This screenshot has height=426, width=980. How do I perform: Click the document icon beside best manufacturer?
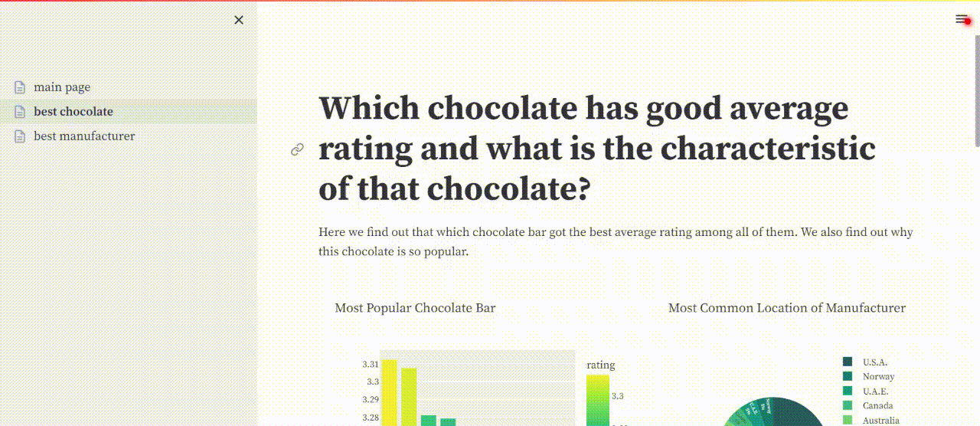[20, 136]
